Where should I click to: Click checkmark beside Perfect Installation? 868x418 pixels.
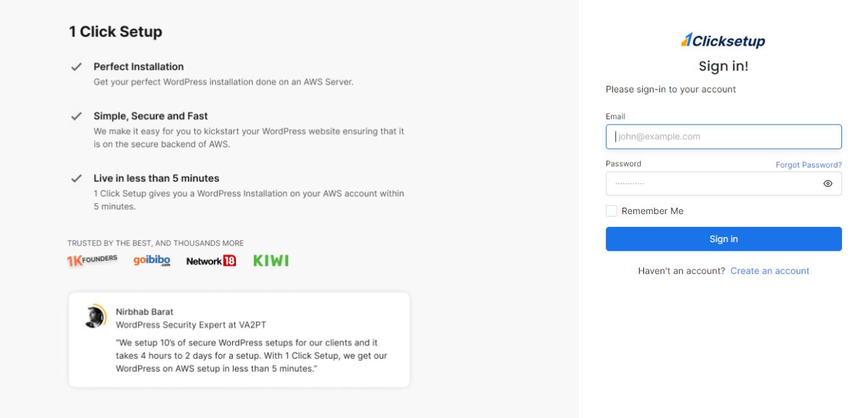coord(76,67)
